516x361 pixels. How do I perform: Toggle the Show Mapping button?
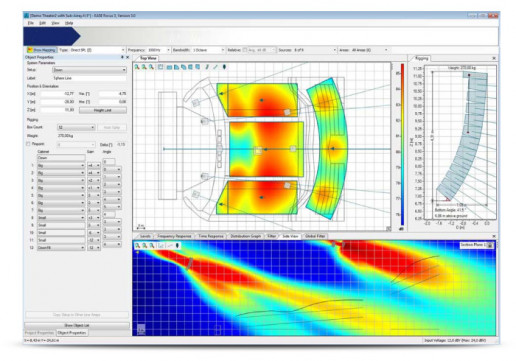point(42,50)
